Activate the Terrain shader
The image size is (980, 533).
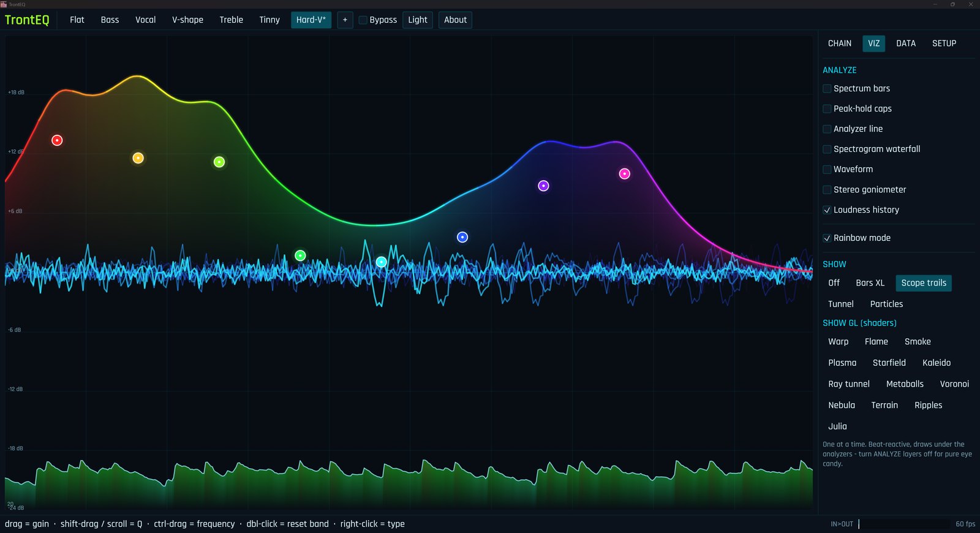pos(884,406)
